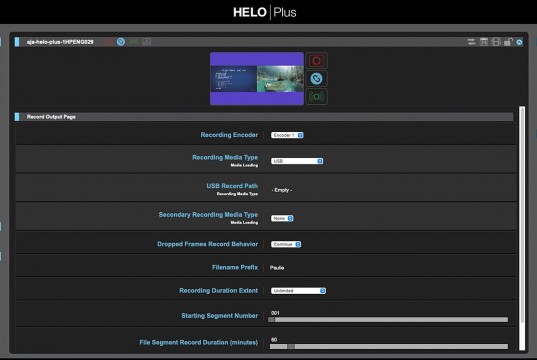Click the Record Output Page section header

[264, 117]
